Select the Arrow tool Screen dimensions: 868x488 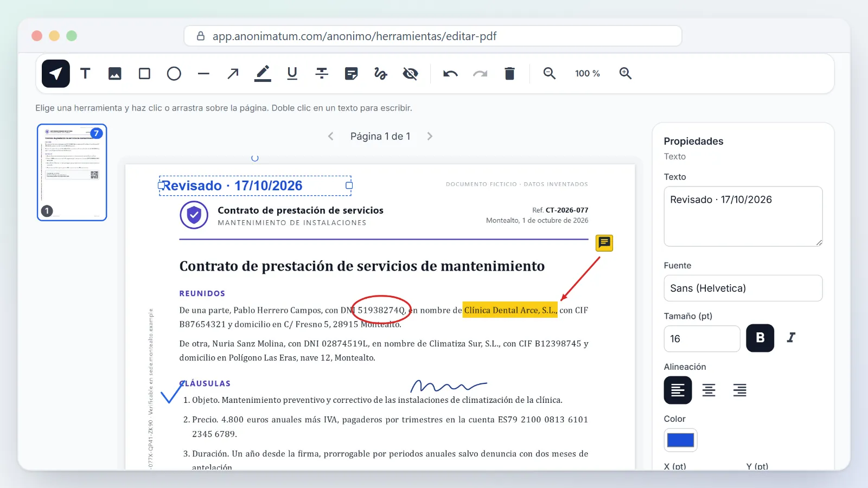[233, 74]
